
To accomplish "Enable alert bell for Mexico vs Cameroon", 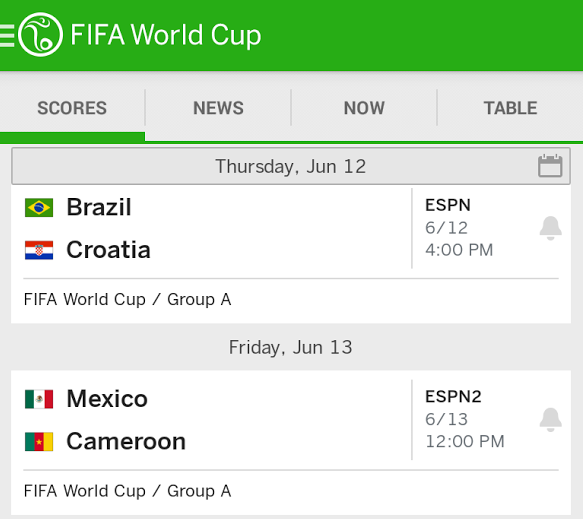I will pos(551,420).
